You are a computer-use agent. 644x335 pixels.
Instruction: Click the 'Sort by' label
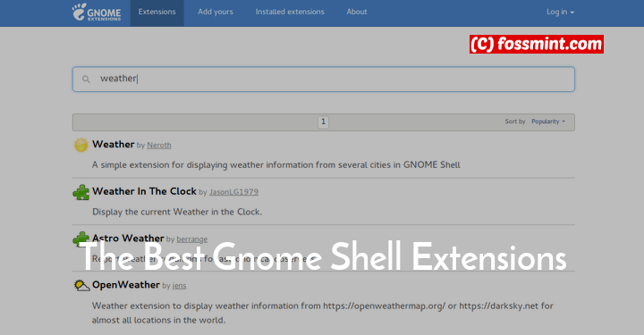(x=515, y=121)
